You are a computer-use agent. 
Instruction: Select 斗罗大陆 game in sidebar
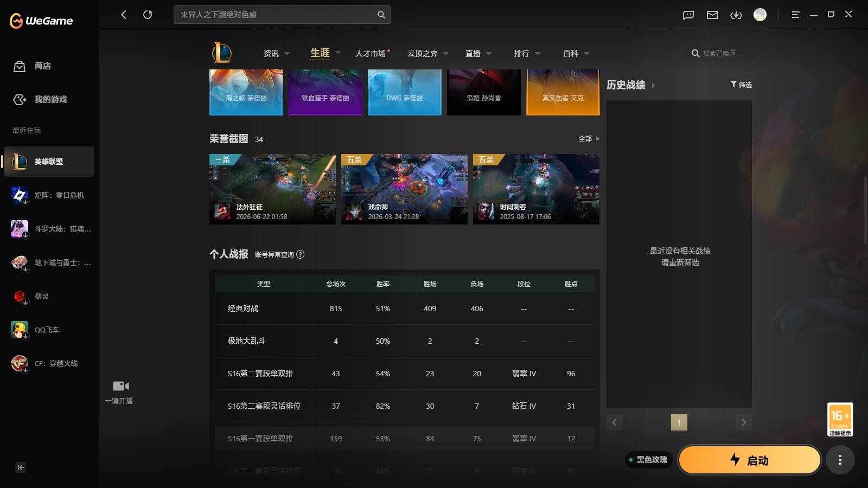point(49,229)
